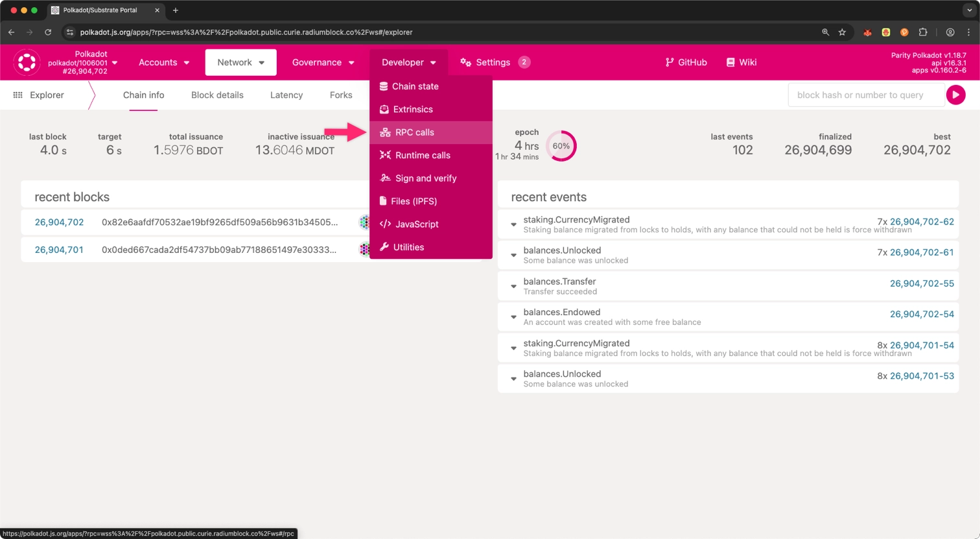Expand the balances.Endowed event
This screenshot has height=539, width=980.
coord(513,317)
